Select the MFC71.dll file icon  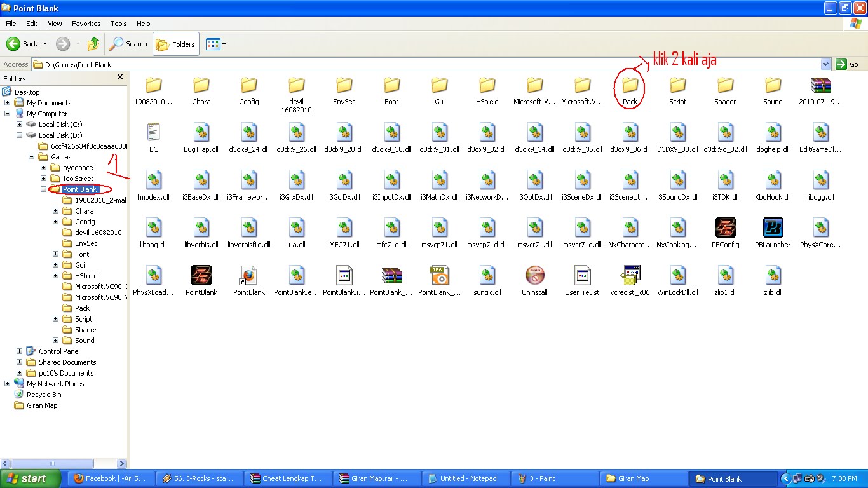(x=344, y=227)
